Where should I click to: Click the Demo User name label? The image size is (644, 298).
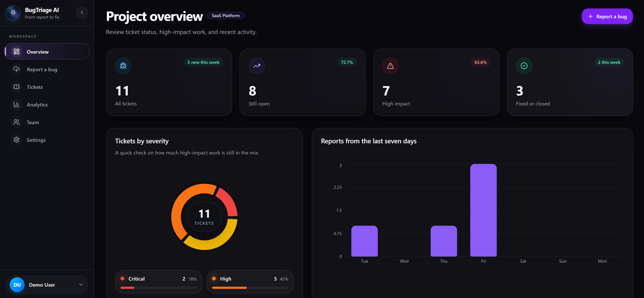click(42, 285)
